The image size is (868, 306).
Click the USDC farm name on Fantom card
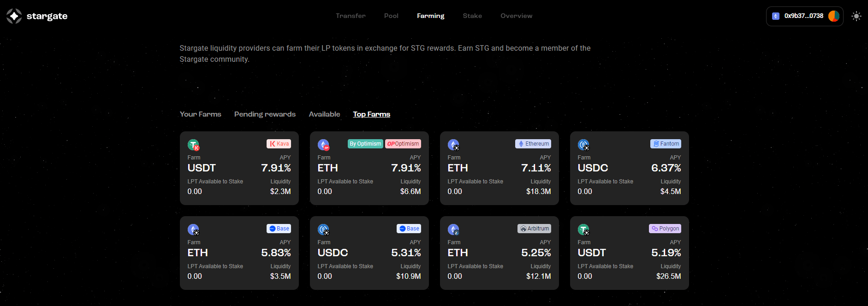coord(593,168)
